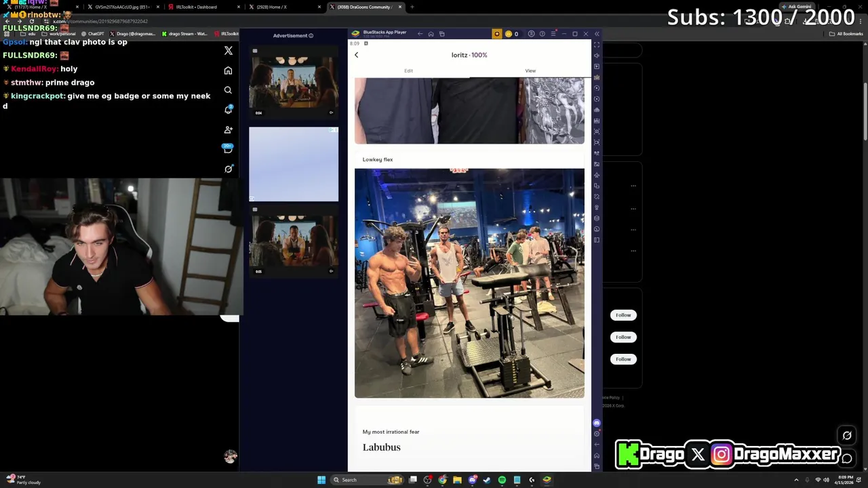Collapse the BlueStacks side toolbar
Viewport: 868px width, 488px height.
click(597, 34)
